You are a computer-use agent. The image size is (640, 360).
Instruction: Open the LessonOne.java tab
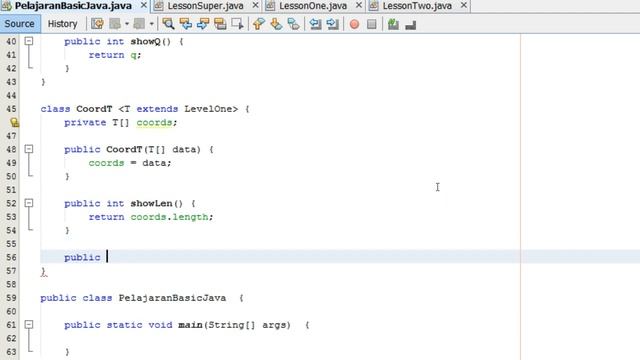pyautogui.click(x=313, y=6)
